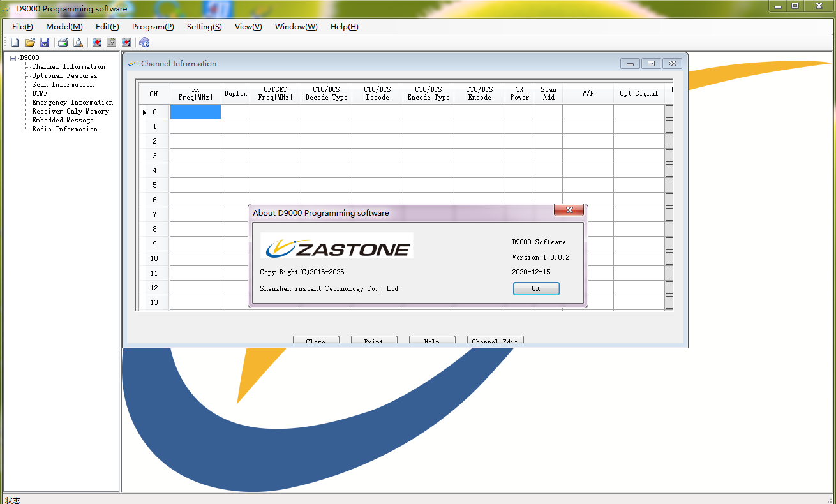The image size is (836, 504).
Task: Select the Write-to-radio toolbar icon
Action: point(126,41)
